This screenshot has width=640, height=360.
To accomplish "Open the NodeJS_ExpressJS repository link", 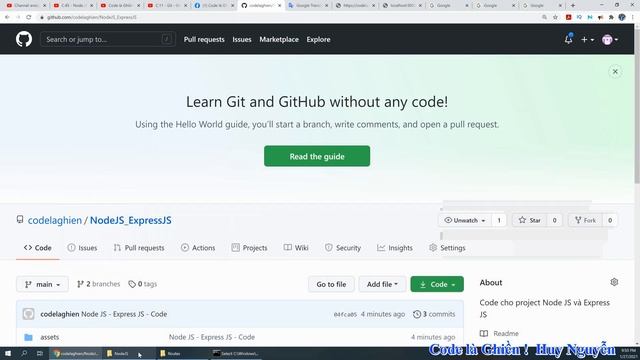I will pyautogui.click(x=131, y=220).
